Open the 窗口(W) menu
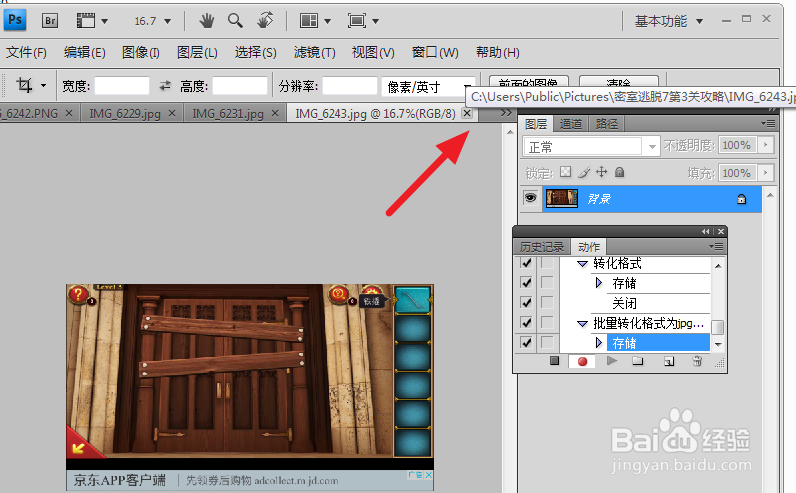This screenshot has height=493, width=796. (435, 52)
